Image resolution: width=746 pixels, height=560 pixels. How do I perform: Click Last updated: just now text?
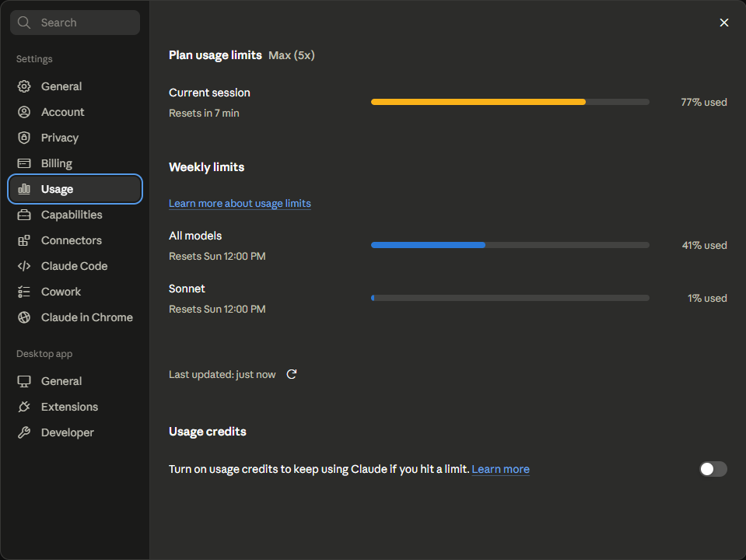point(222,374)
